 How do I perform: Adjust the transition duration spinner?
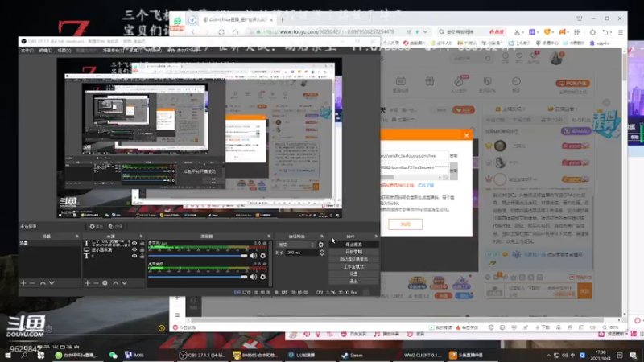321,253
